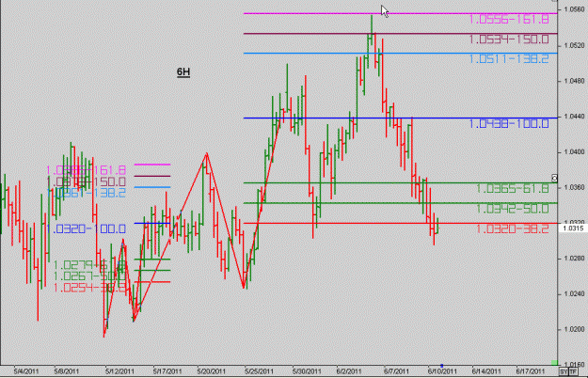Click the 1.0560 price axis value
The width and height of the screenshot is (588, 378).
(x=574, y=10)
